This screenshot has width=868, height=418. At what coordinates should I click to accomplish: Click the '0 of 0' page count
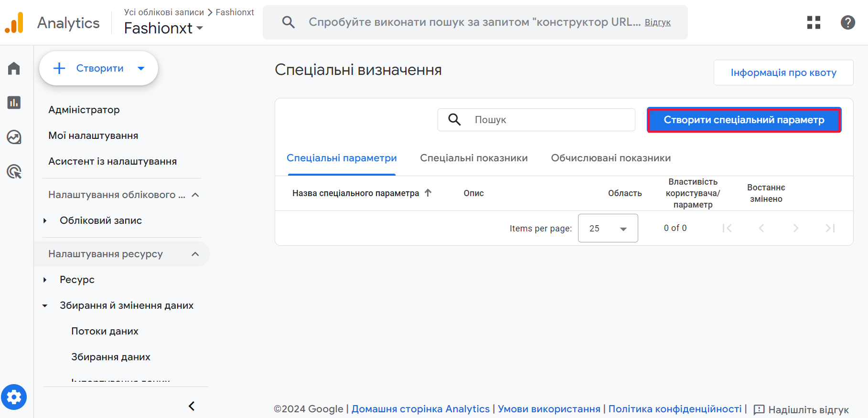pos(675,228)
